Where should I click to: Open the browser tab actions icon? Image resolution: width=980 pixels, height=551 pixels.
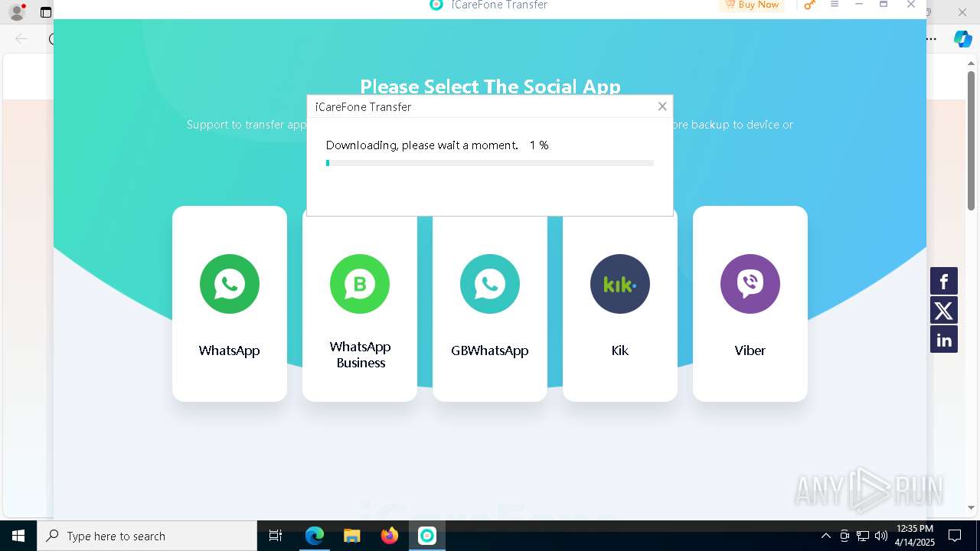(46, 12)
